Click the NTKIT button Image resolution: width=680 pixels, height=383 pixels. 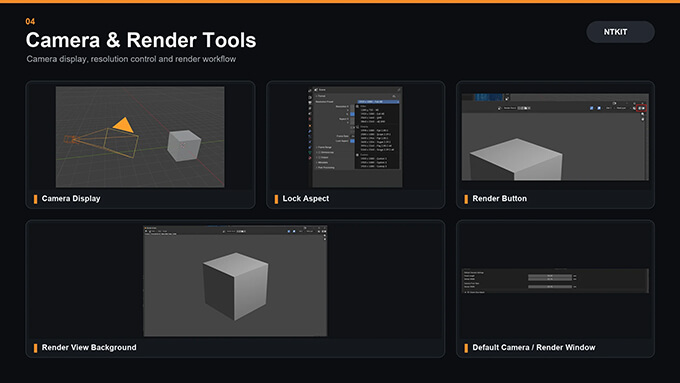point(620,32)
